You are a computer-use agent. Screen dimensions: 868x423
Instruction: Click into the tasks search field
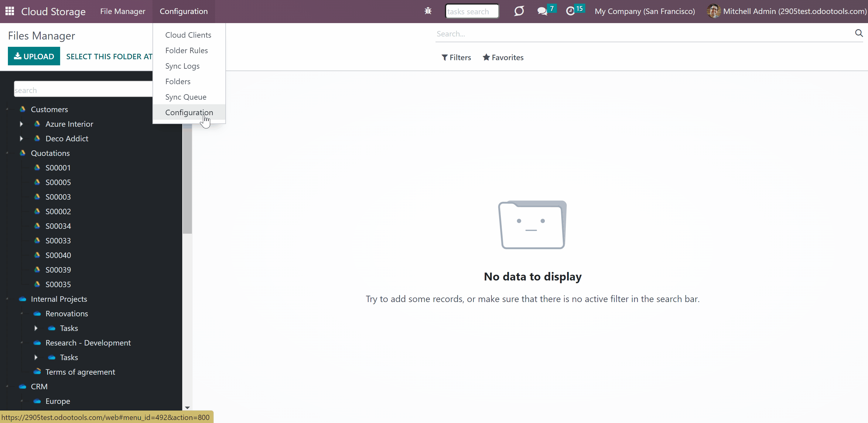pyautogui.click(x=472, y=11)
